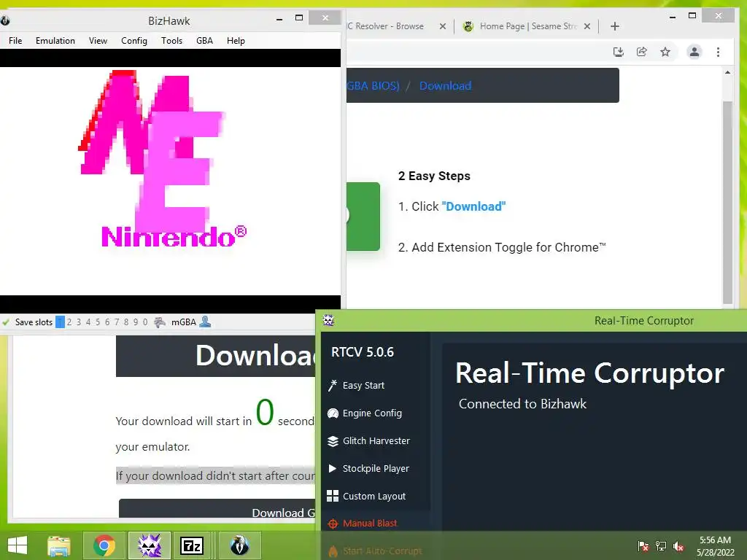747x560 pixels.
Task: Open the Tools menu in BizHawk
Action: point(171,41)
